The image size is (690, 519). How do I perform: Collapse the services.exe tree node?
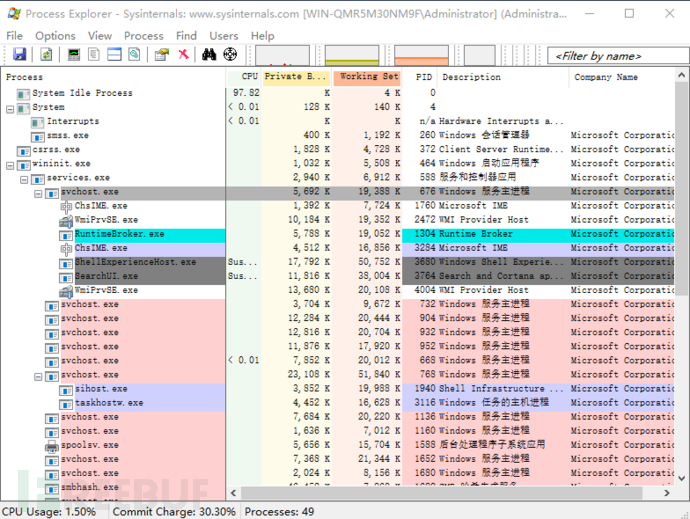[24, 180]
